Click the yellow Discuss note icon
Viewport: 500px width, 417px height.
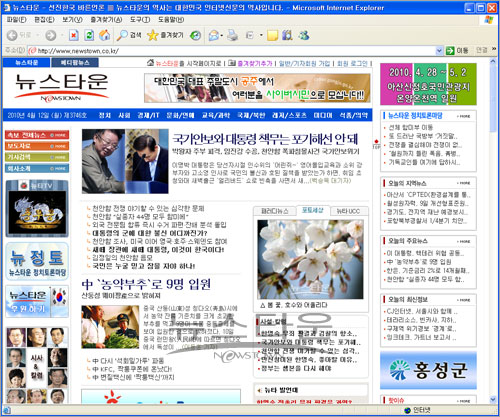point(272,35)
